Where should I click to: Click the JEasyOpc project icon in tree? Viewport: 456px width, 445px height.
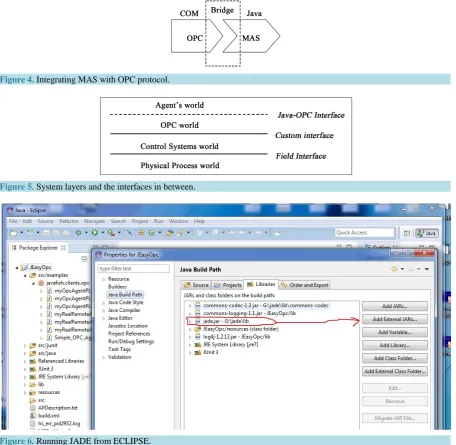pyautogui.click(x=24, y=267)
